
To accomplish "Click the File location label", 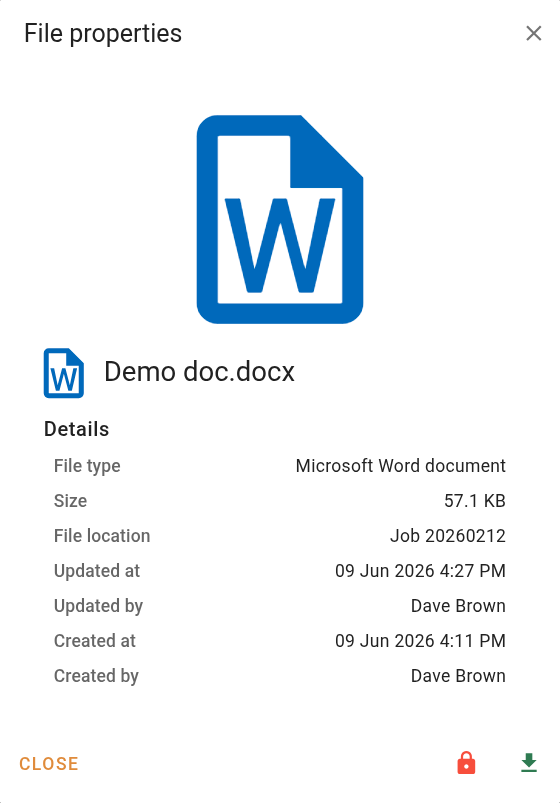I will coord(102,536).
